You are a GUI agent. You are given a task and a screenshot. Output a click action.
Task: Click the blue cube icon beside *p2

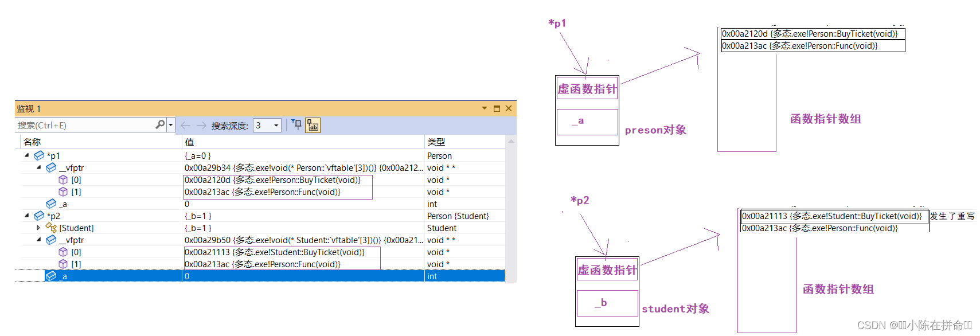(39, 216)
